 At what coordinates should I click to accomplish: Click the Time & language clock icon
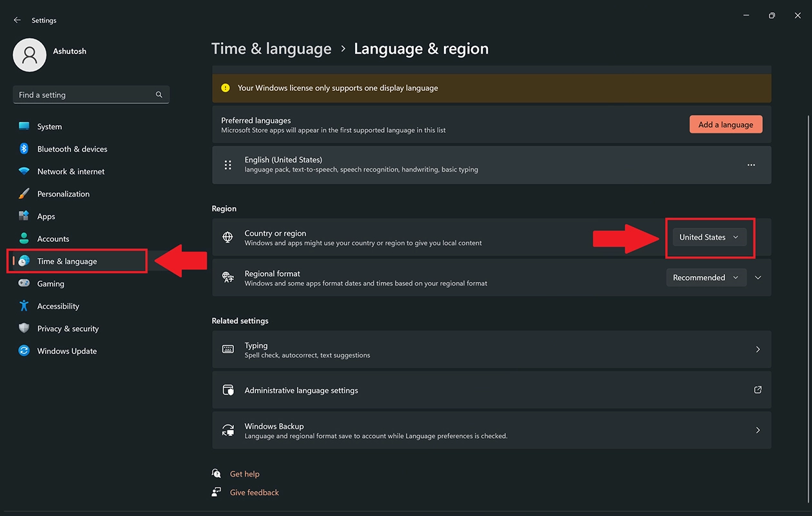[x=24, y=261]
